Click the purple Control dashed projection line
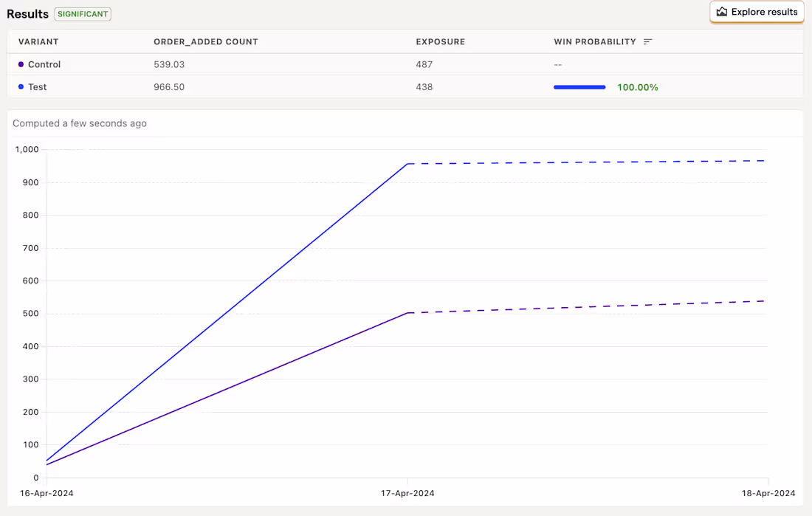Image resolution: width=812 pixels, height=516 pixels. pyautogui.click(x=591, y=307)
